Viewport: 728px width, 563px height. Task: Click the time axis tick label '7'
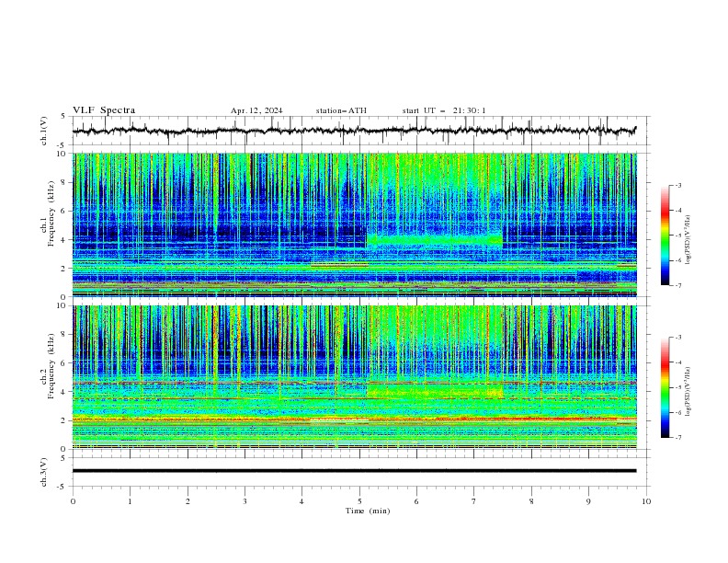[x=474, y=501]
